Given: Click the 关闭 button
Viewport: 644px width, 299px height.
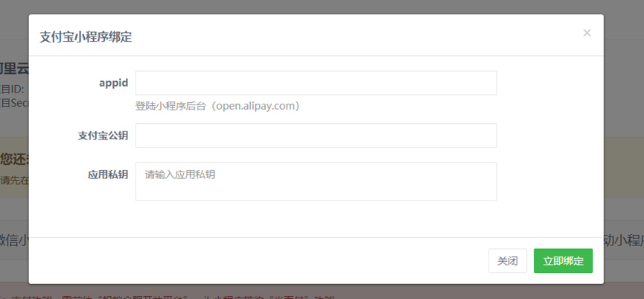Looking at the screenshot, I should pyautogui.click(x=507, y=261).
